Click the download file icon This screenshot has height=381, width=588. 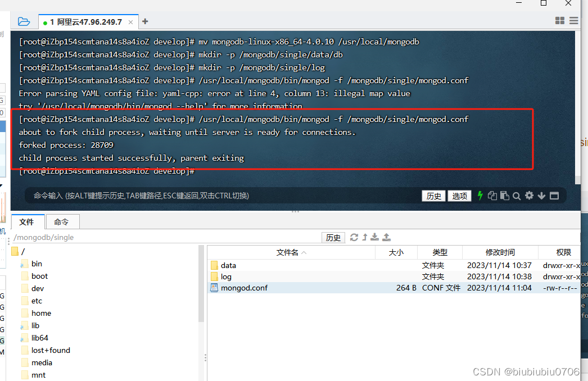(x=374, y=237)
